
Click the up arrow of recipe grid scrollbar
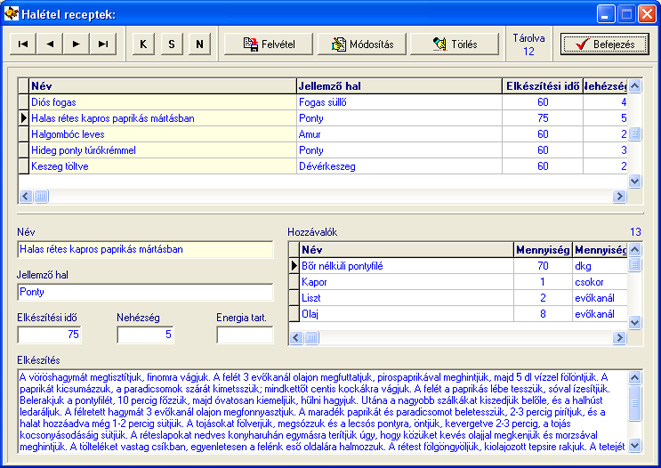tap(635, 86)
